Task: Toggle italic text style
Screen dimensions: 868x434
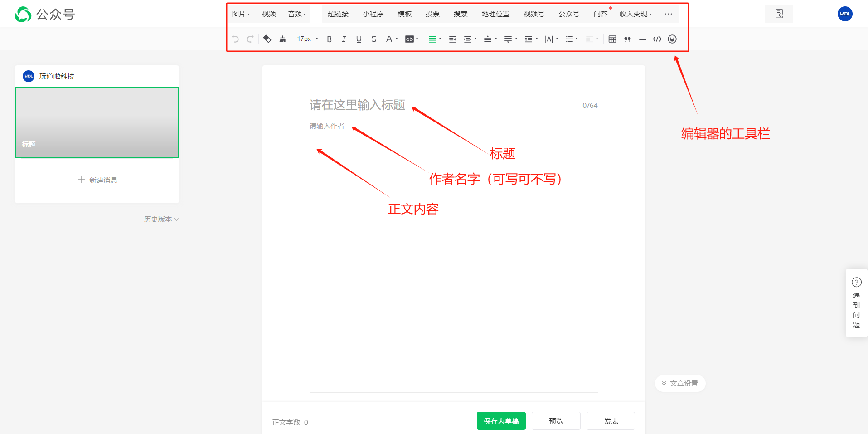Action: click(344, 39)
